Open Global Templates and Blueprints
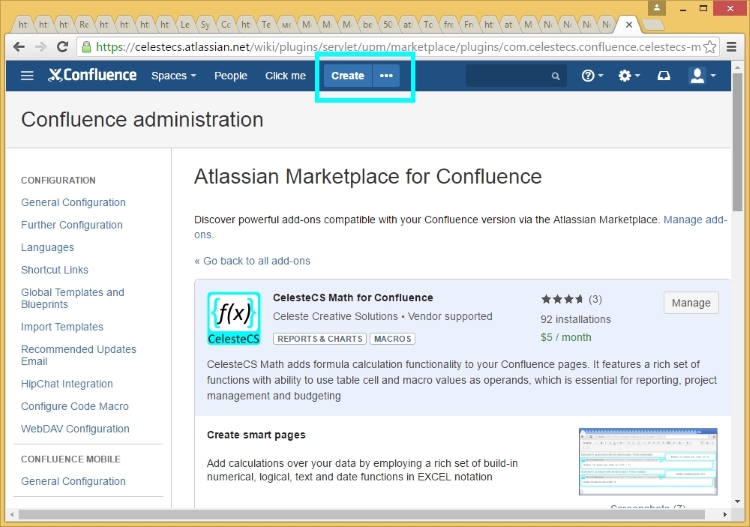 [x=73, y=298]
